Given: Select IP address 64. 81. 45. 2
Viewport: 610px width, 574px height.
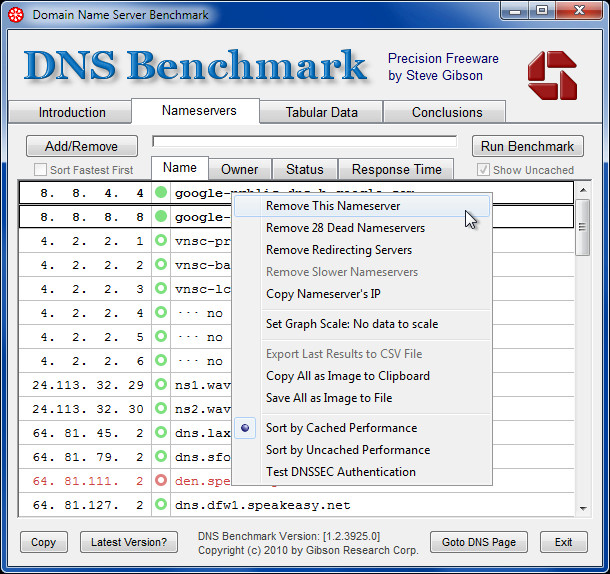Looking at the screenshot, I should pos(88,433).
